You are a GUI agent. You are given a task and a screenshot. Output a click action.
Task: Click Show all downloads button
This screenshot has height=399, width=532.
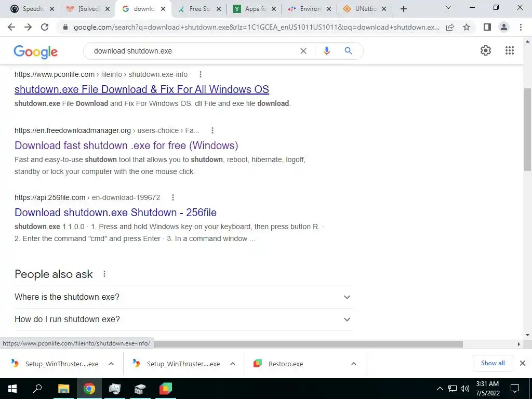point(493,363)
